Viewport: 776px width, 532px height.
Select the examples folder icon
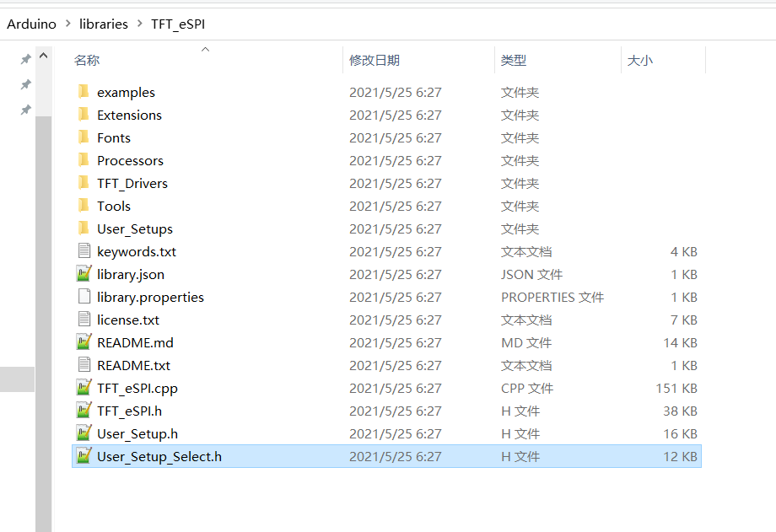pyautogui.click(x=84, y=92)
